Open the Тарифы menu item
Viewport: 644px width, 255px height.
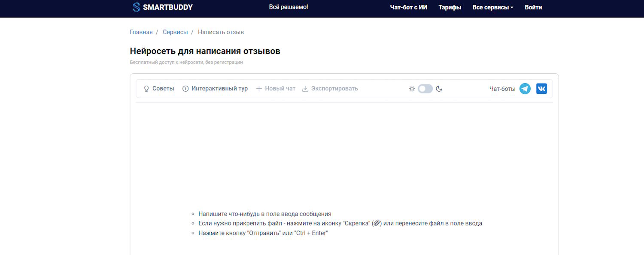450,7
